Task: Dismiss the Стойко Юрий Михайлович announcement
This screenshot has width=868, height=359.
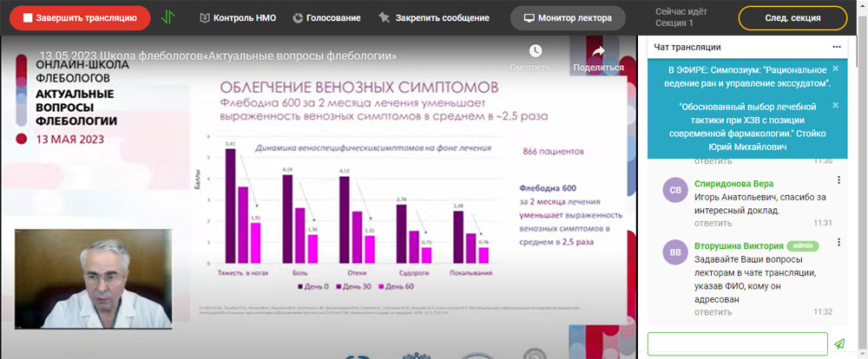Action: tap(835, 105)
